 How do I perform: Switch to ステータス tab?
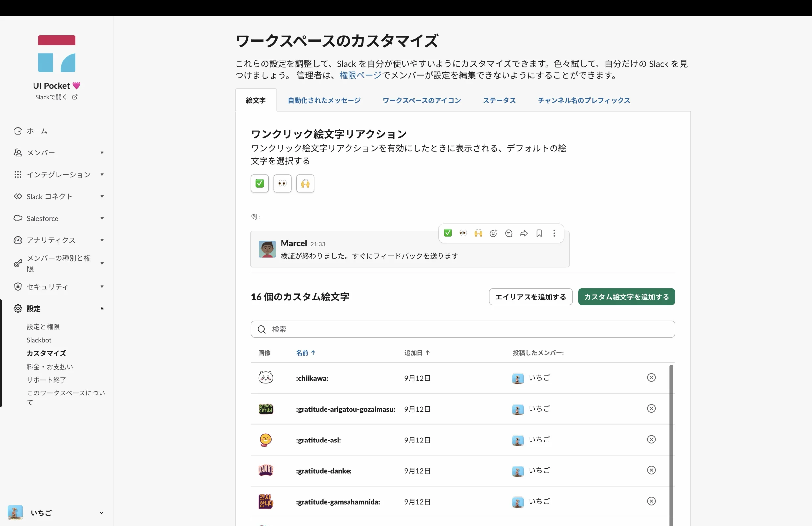pos(499,100)
